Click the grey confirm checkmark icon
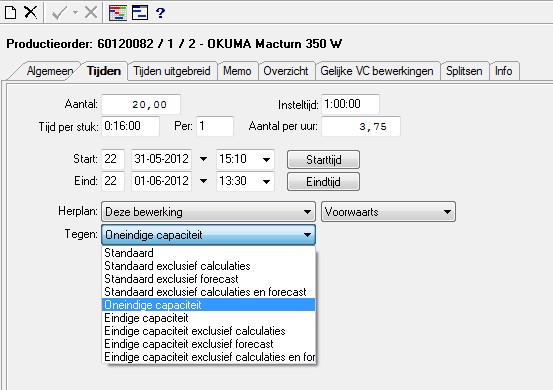This screenshot has height=390, width=553. tap(59, 13)
